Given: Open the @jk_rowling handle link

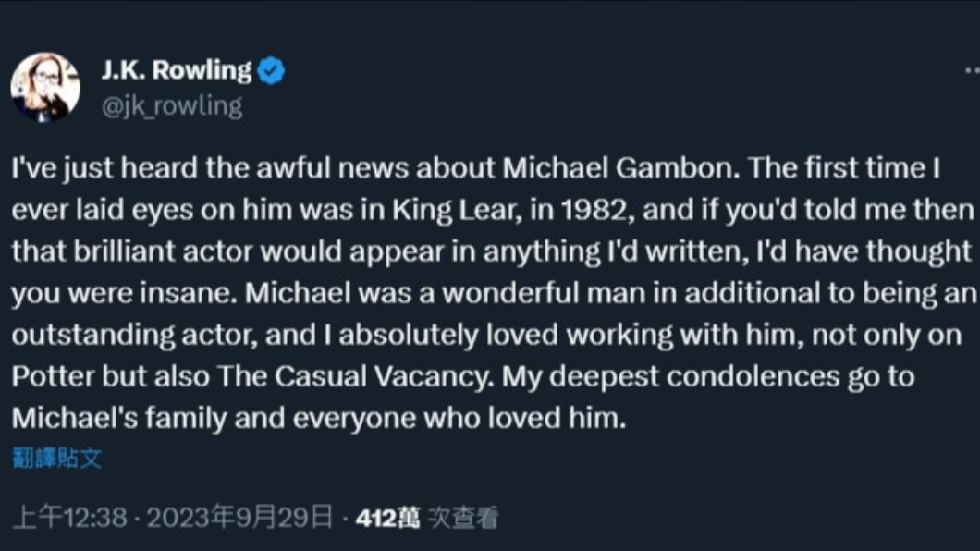Looking at the screenshot, I should pos(172,106).
